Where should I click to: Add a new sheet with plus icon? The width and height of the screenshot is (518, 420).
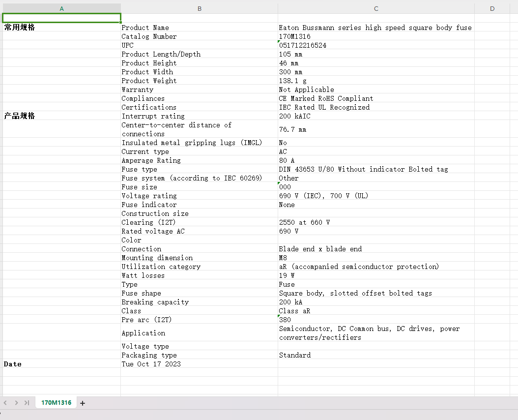(x=83, y=403)
